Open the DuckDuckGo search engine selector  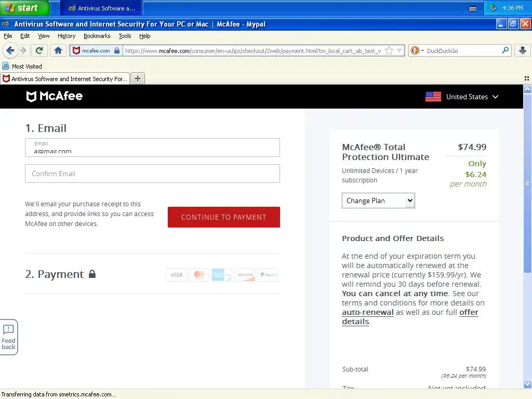click(x=417, y=50)
